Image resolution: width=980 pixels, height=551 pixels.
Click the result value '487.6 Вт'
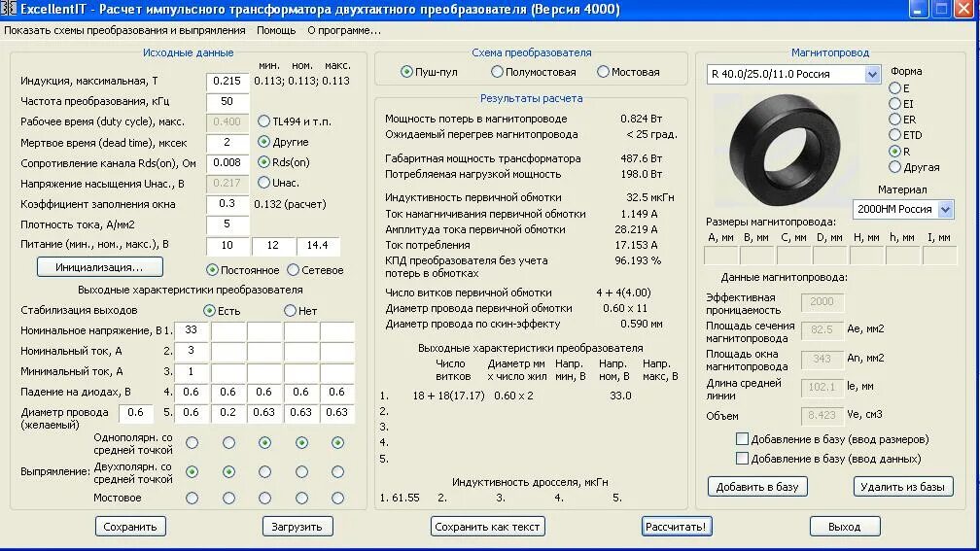(x=640, y=158)
